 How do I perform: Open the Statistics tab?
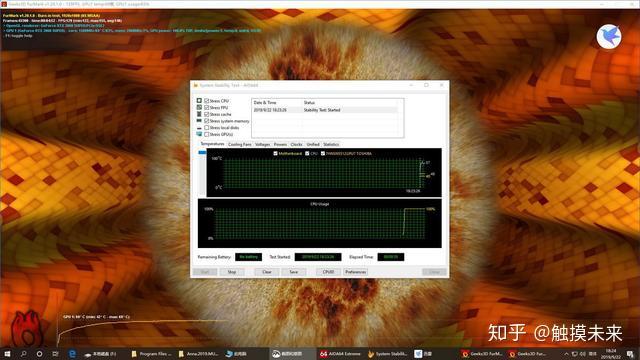[x=331, y=144]
